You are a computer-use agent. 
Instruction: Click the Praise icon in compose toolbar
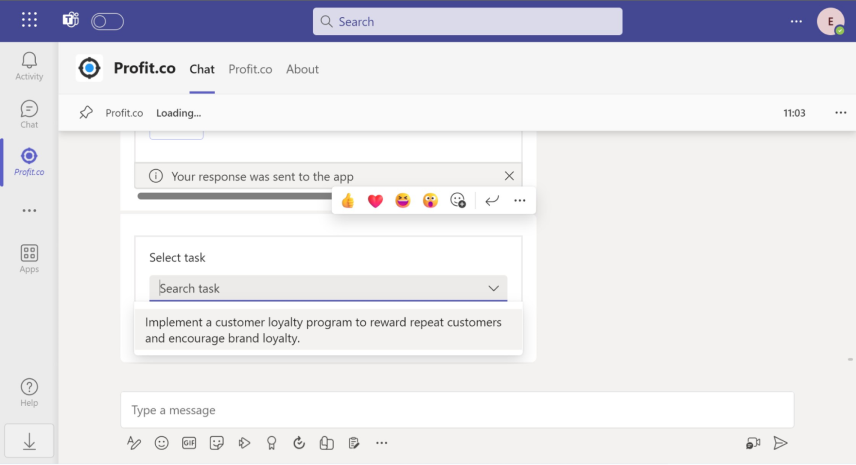pos(271,443)
